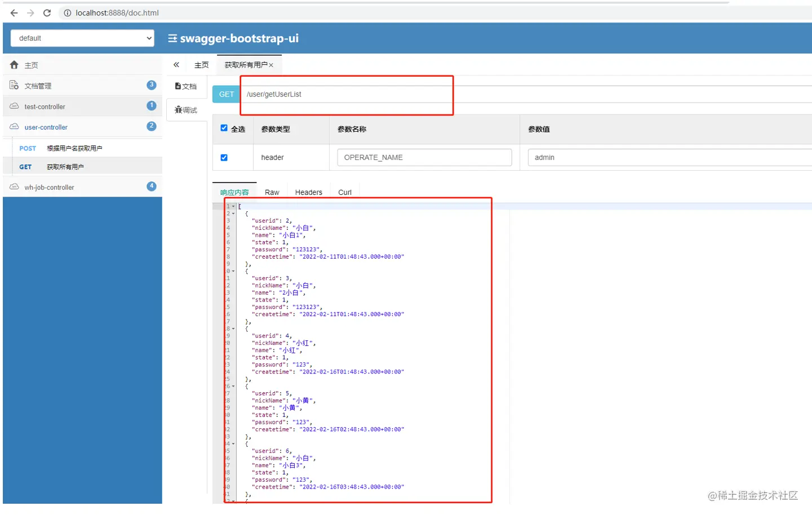812x515 pixels.
Task: Reload the page with refresh icon
Action: coord(47,13)
